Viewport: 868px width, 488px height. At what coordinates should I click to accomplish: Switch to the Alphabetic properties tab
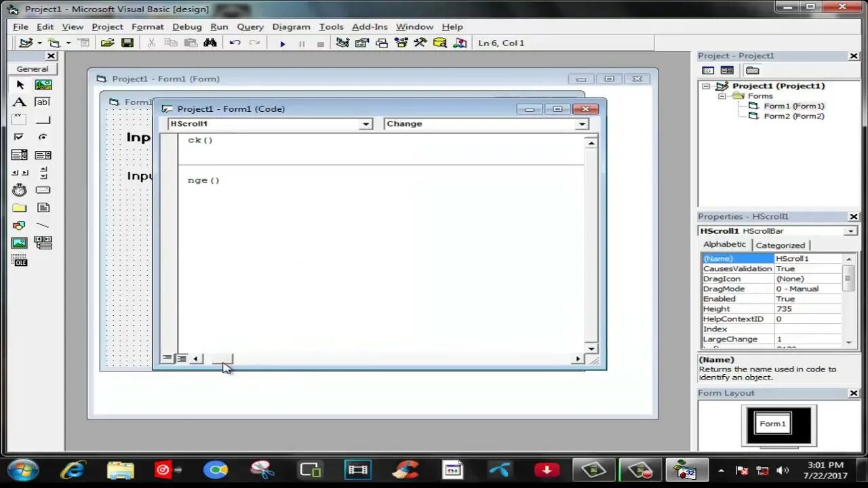coord(724,245)
